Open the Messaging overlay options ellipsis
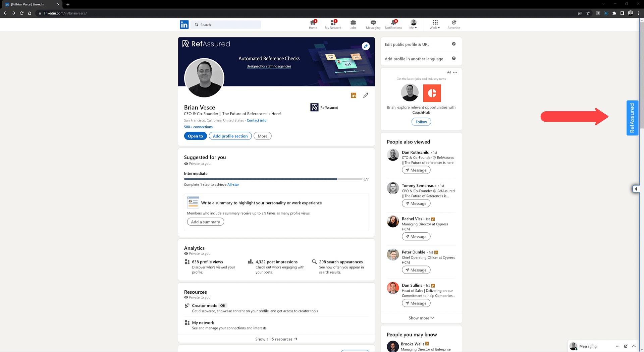This screenshot has height=352, width=644. tap(618, 346)
